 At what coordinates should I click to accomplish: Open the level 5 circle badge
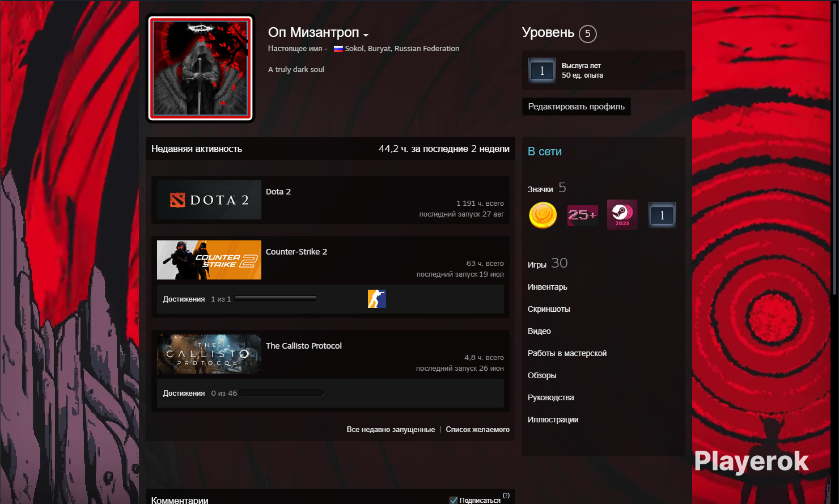click(588, 34)
